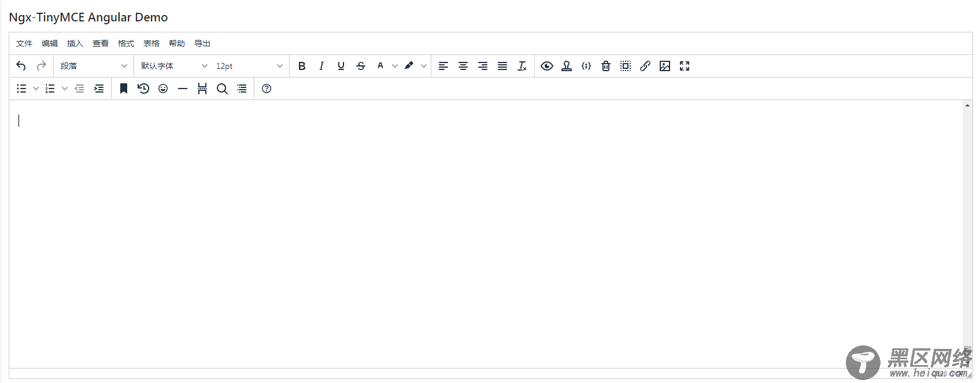Expand the text color picker arrow
The width and height of the screenshot is (980, 383).
pos(395,66)
